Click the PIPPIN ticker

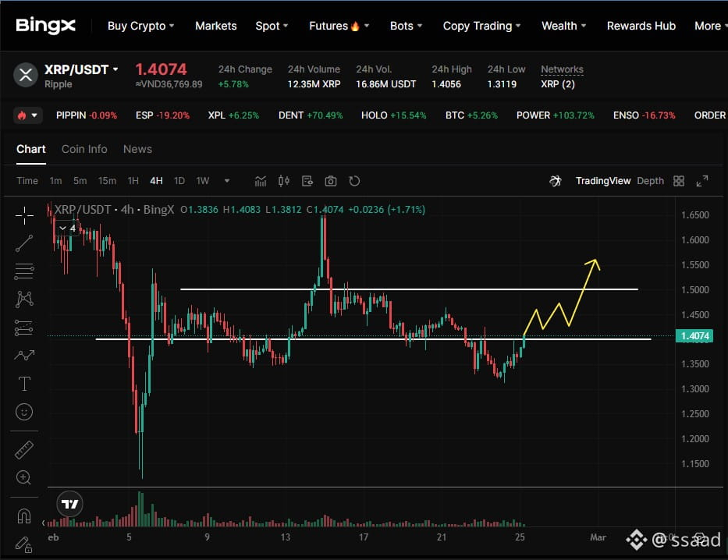(x=87, y=115)
